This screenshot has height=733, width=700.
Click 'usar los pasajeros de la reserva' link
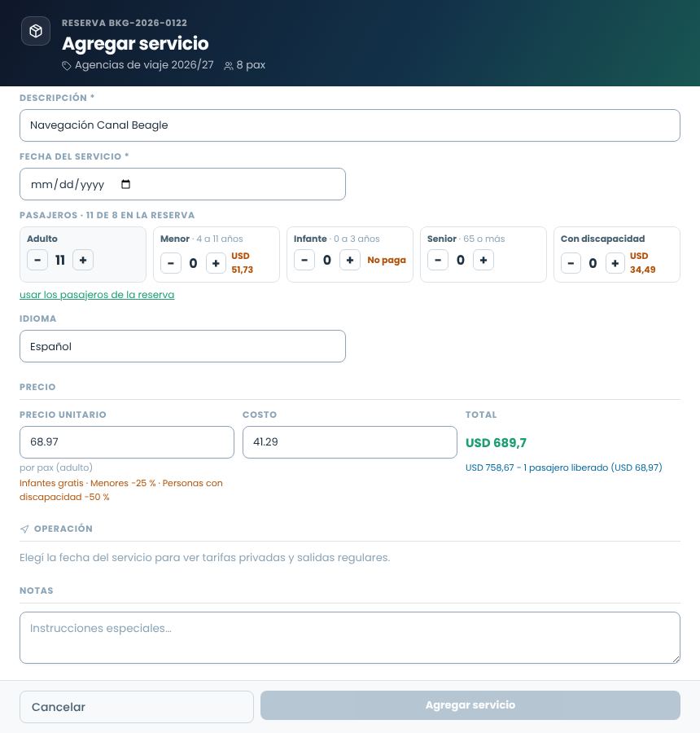point(97,295)
